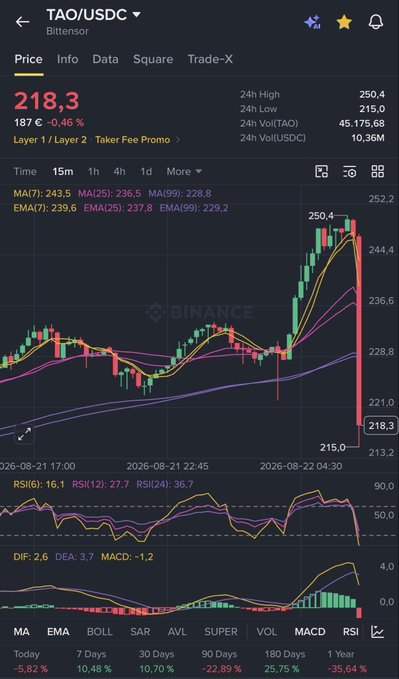Image resolution: width=399 pixels, height=679 pixels.
Task: Toggle the BOLL indicator
Action: pyautogui.click(x=100, y=632)
